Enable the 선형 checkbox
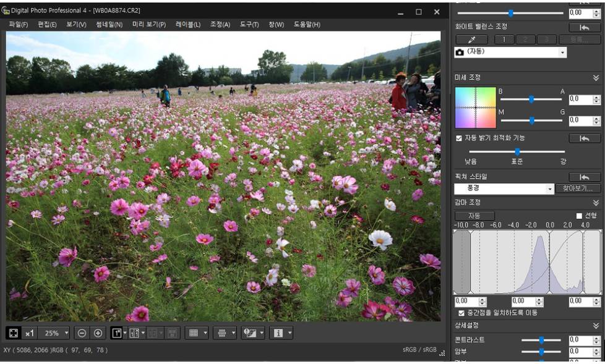Image resolution: width=605 pixels, height=364 pixels. tap(579, 216)
